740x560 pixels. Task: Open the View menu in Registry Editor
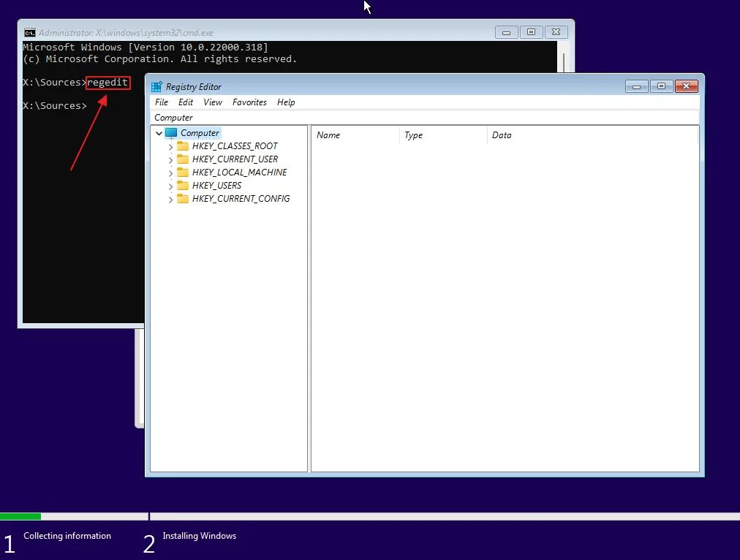click(x=212, y=102)
